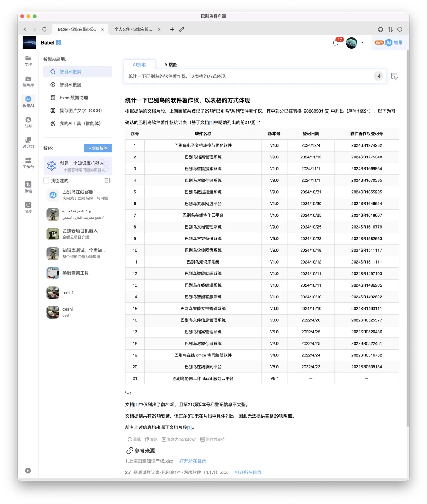Click 复制为markdown button

tap(179, 439)
